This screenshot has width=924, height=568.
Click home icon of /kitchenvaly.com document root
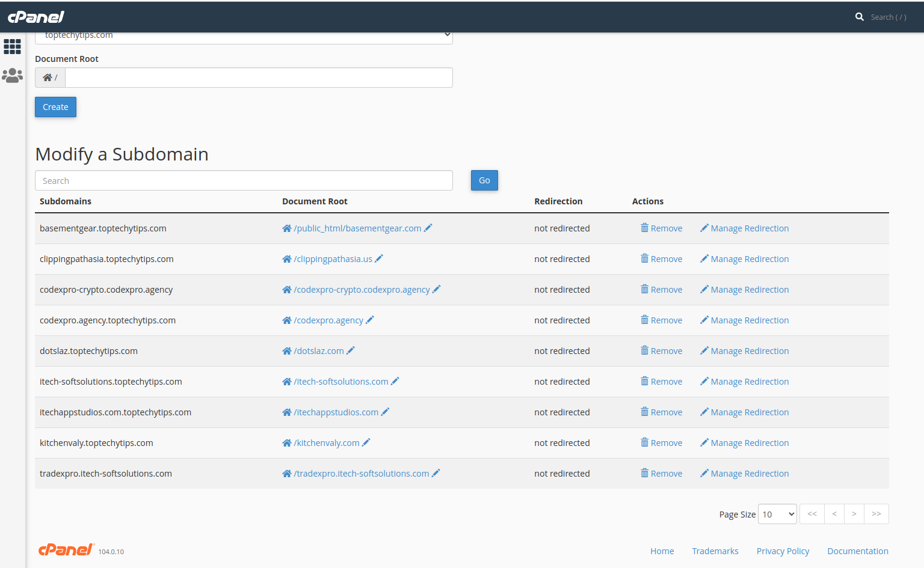(287, 443)
